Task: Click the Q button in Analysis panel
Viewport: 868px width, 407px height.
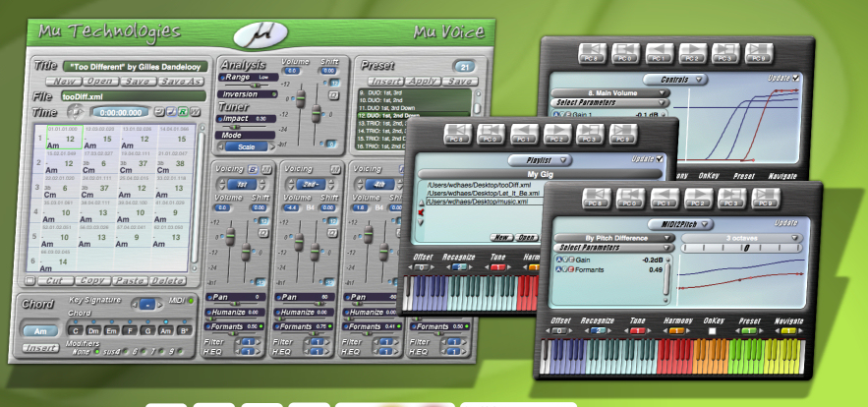Action: click(x=334, y=94)
